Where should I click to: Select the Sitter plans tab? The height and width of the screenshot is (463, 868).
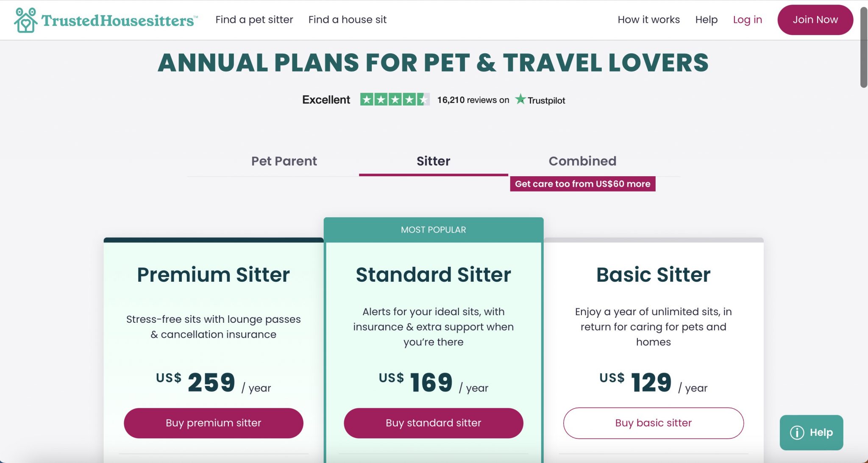click(x=433, y=161)
